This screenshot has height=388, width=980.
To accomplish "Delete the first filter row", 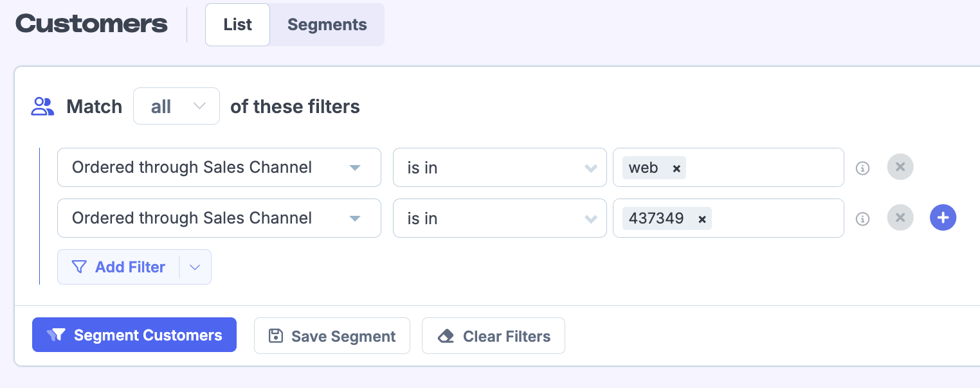I will [900, 168].
